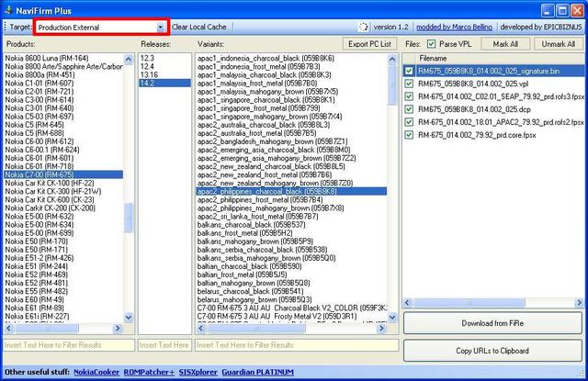Open the SISXplorer link
This screenshot has height=381, width=588.
pos(198,372)
